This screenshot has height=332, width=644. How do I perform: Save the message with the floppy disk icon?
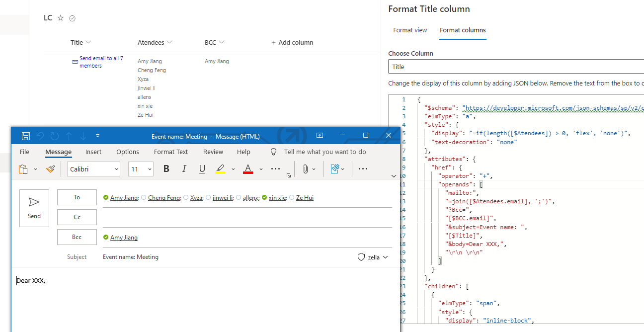26,136
